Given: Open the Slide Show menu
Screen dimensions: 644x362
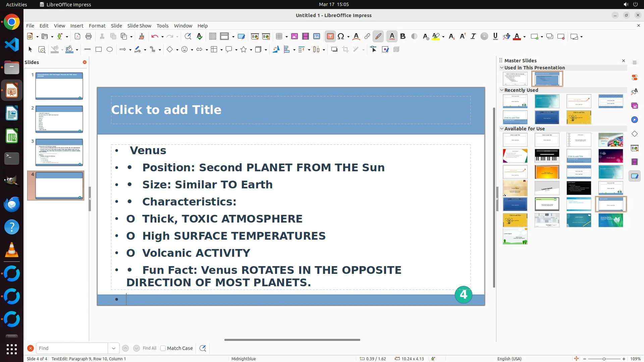Looking at the screenshot, I should tap(139, 26).
